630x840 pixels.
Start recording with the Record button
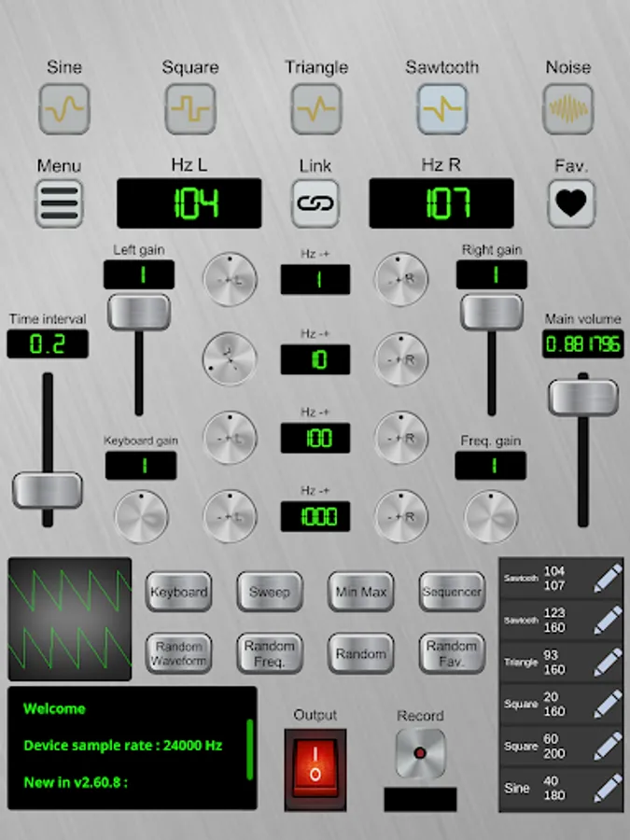421,753
